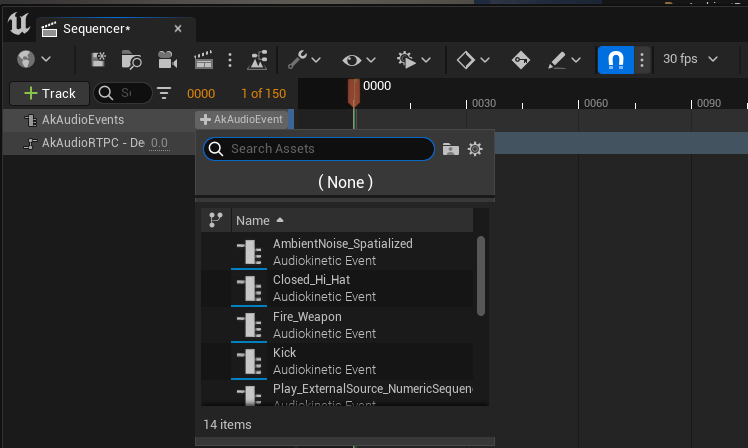
Task: Browse to sequence in Content Browser icon
Action: [x=131, y=60]
